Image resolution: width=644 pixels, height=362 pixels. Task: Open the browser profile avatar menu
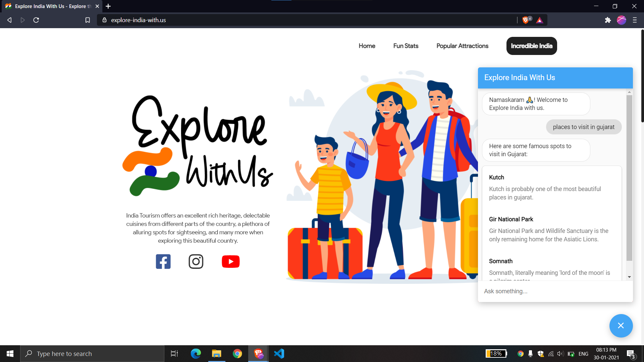[x=621, y=20]
